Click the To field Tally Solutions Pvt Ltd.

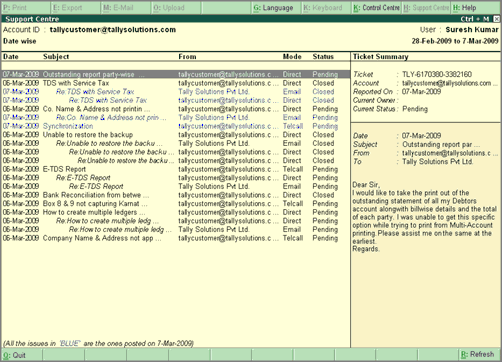click(x=437, y=162)
